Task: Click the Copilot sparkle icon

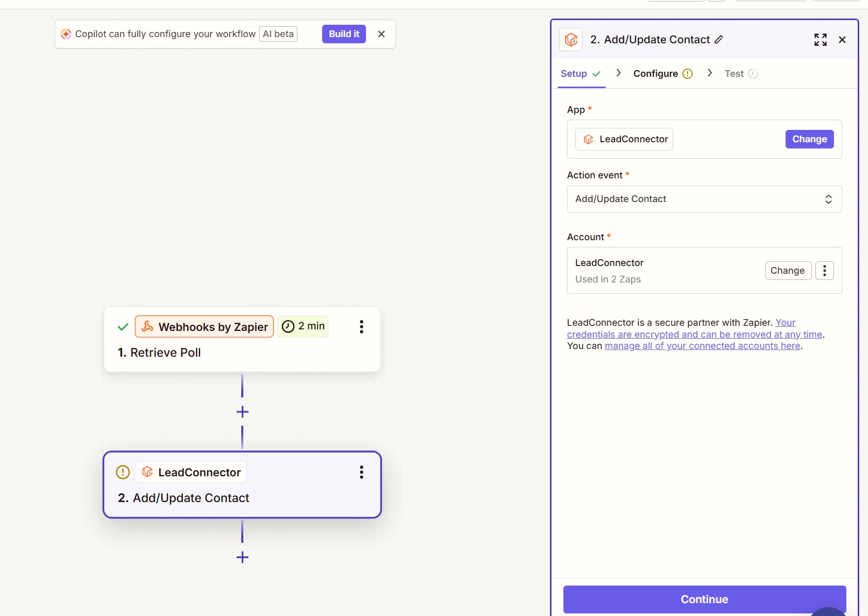Action: tap(66, 34)
